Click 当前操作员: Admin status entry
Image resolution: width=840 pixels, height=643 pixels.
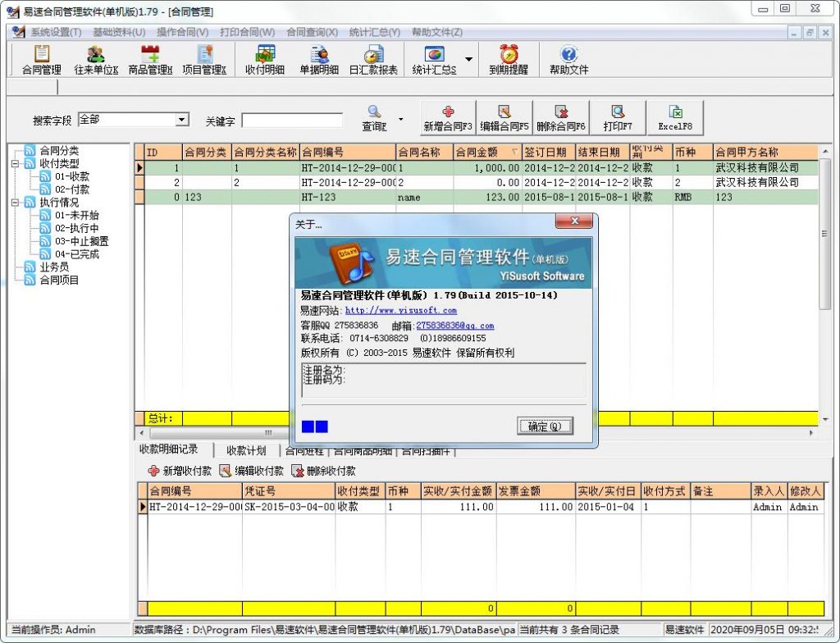tap(53, 630)
